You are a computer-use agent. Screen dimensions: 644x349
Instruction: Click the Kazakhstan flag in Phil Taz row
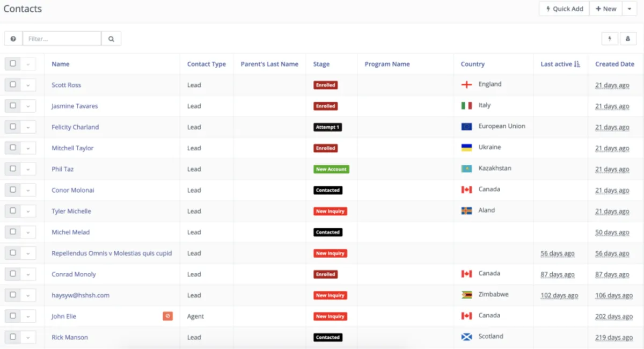click(x=466, y=169)
